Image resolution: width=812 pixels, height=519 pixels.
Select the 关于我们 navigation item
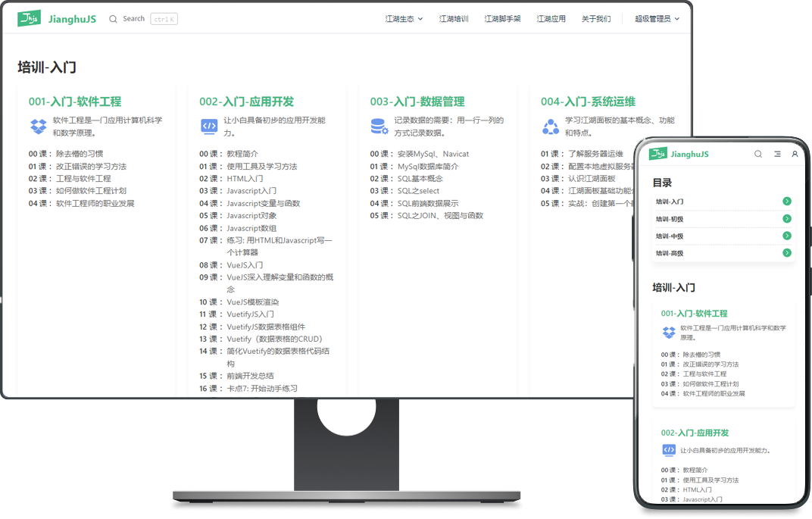pos(596,19)
